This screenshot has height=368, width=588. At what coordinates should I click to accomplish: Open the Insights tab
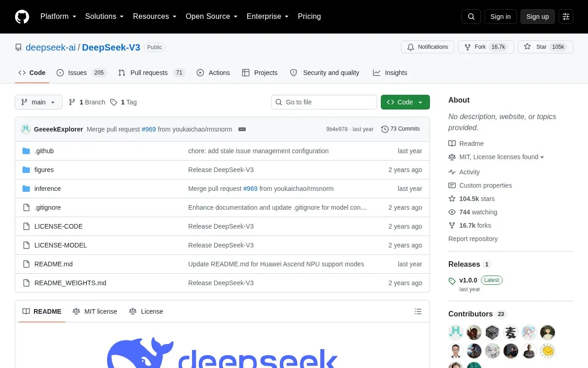[390, 73]
